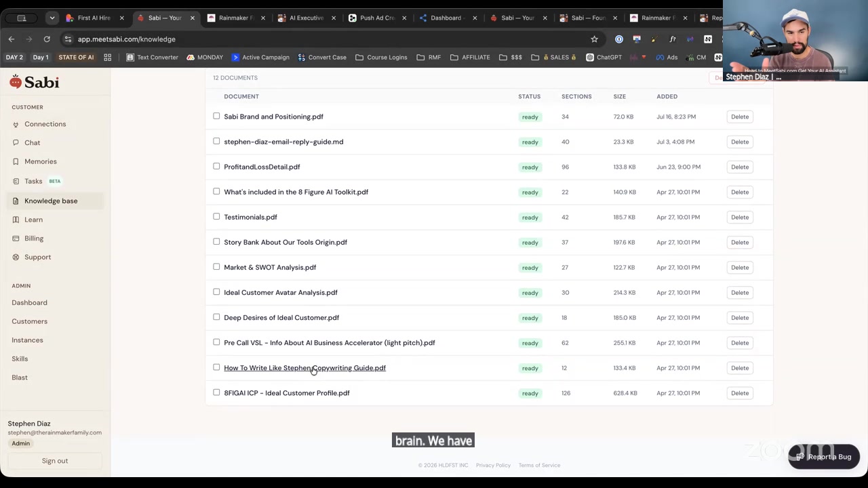This screenshot has height=488, width=868.
Task: Switch to the AI Executive tab
Action: (307, 18)
